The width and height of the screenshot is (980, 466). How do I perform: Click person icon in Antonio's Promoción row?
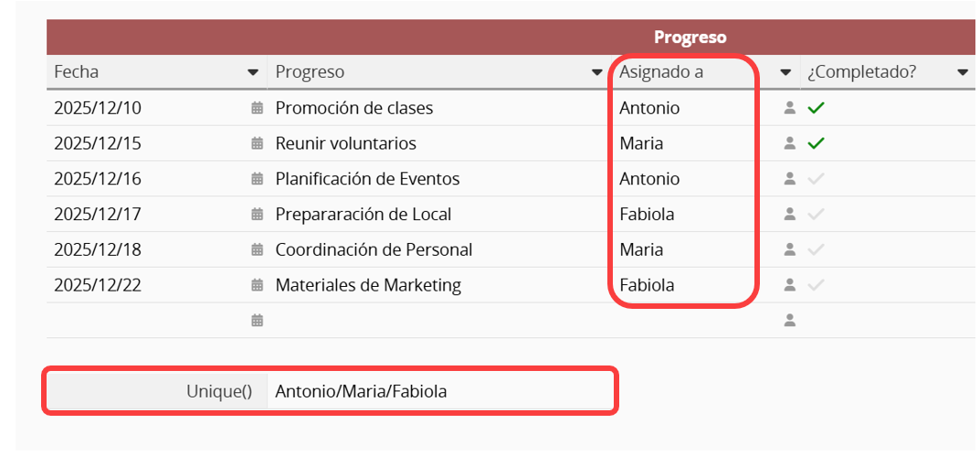(x=790, y=108)
